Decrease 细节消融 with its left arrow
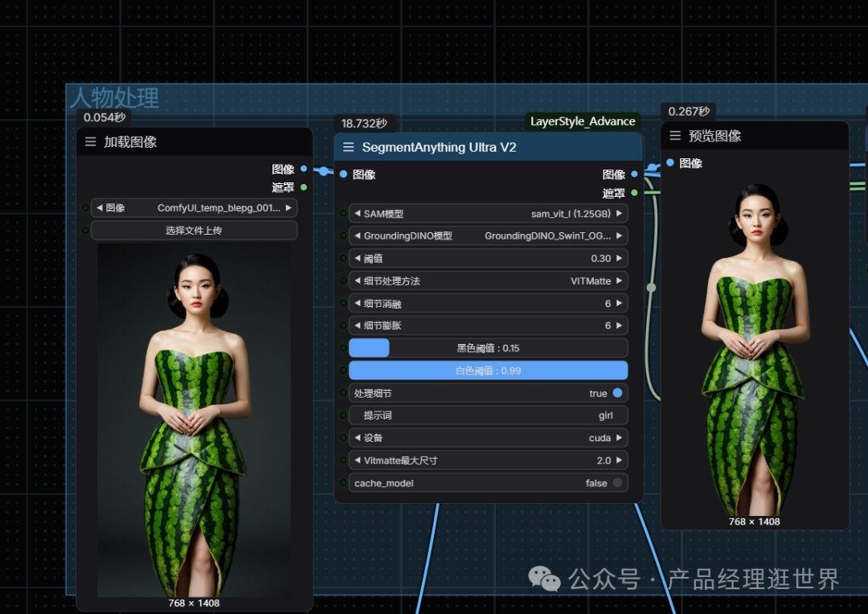The image size is (868, 614). tap(358, 303)
